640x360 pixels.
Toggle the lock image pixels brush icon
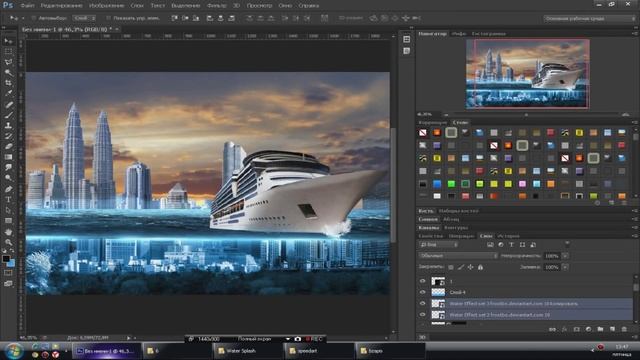coord(461,267)
